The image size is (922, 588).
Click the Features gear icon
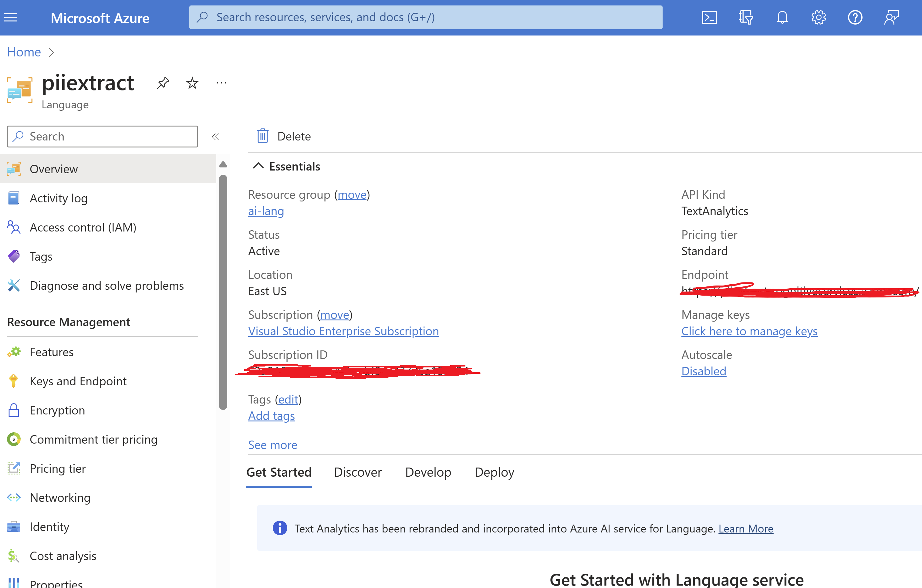(14, 352)
